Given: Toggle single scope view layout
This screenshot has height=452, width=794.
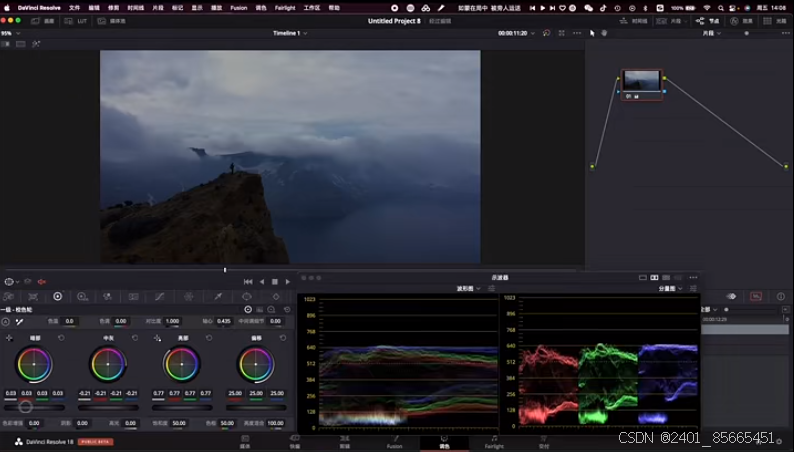Looking at the screenshot, I should tap(642, 277).
